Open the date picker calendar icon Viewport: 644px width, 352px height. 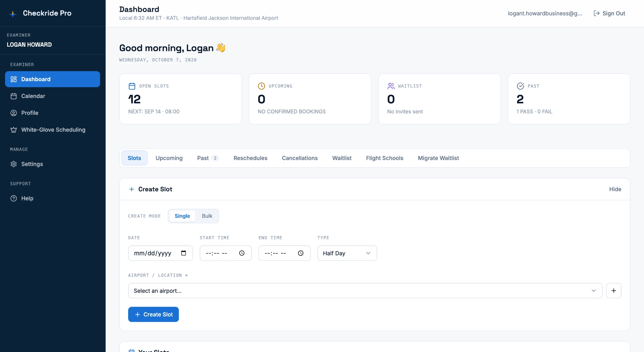pyautogui.click(x=183, y=253)
